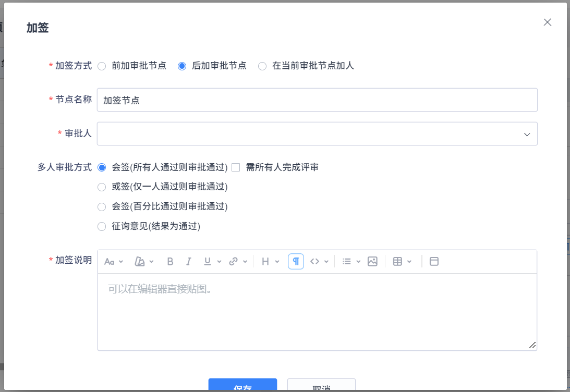The height and width of the screenshot is (392, 570).
Task: Enable 需所有人完成评审 checkbox
Action: [x=236, y=167]
